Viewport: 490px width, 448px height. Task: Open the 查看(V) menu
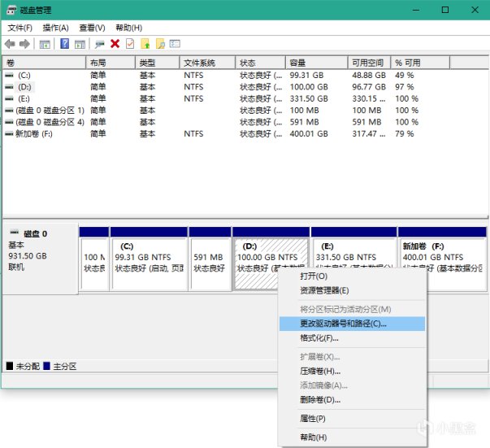coord(92,28)
